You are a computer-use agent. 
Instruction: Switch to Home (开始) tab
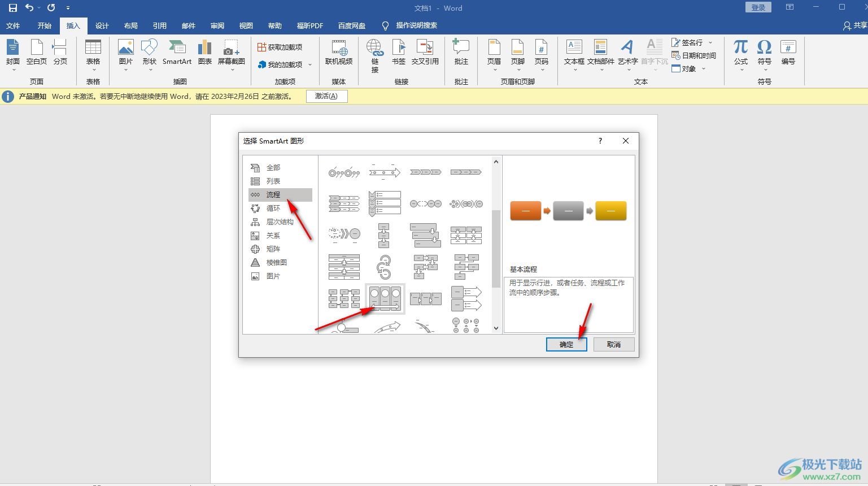[x=45, y=25]
